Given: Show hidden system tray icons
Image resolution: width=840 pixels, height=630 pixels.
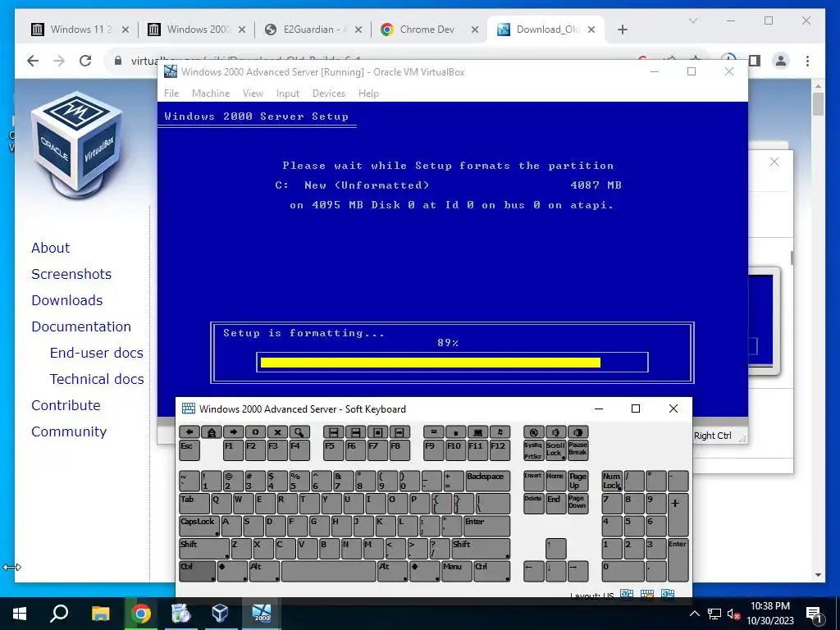Looking at the screenshot, I should [694, 614].
